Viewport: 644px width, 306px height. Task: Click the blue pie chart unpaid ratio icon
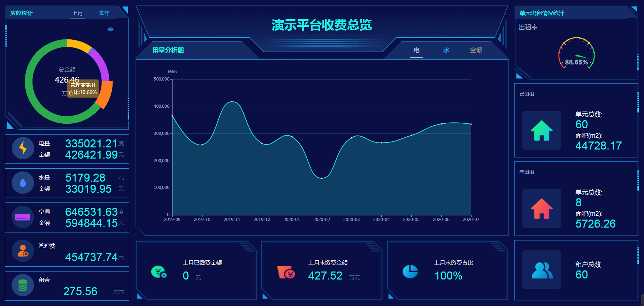410,271
